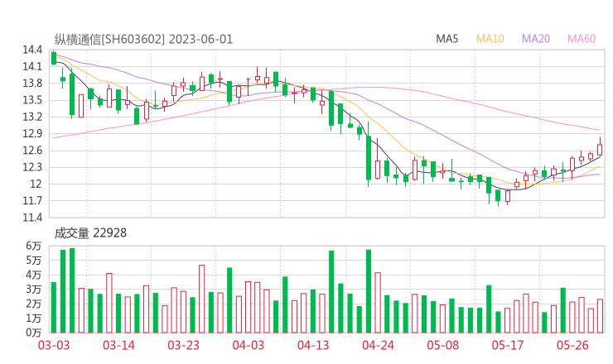
Task: Click the 03-23 date axis label
Action: click(183, 345)
